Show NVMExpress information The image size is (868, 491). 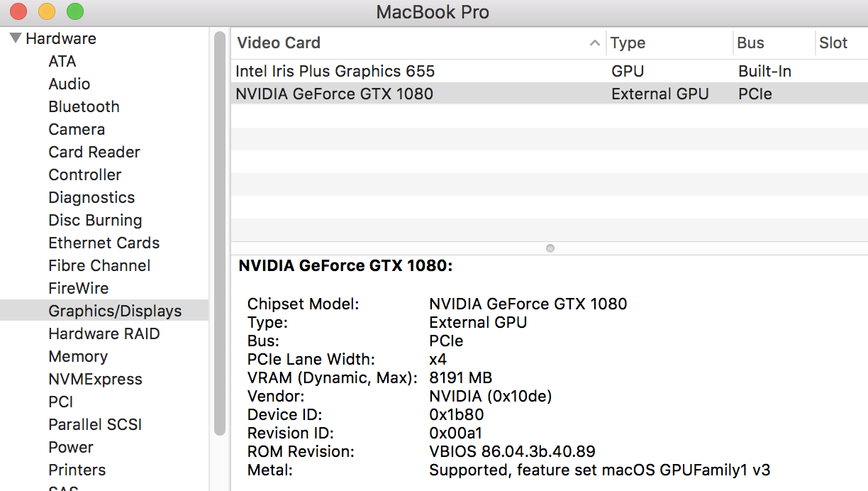tap(95, 379)
